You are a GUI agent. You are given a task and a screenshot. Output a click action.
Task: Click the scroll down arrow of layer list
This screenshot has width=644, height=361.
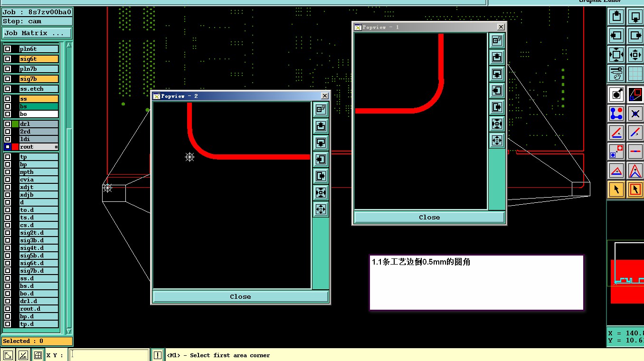(x=69, y=331)
